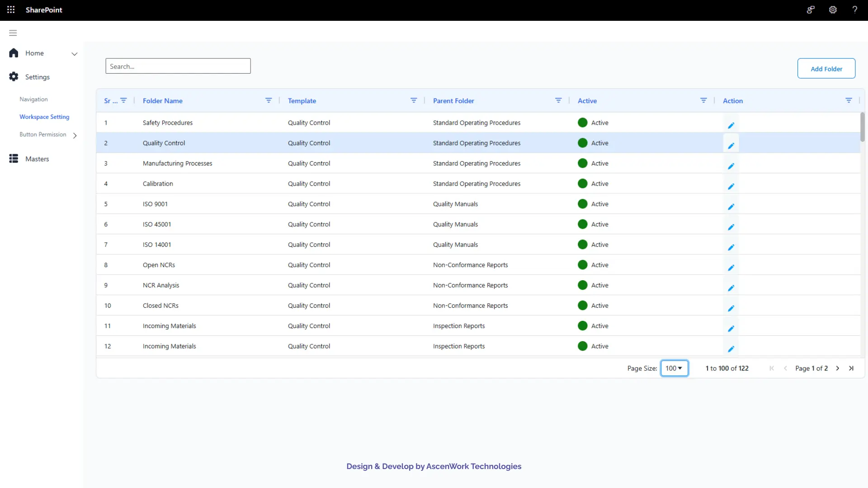Edit the ISO 9001 folder row
868x488 pixels.
tap(731, 206)
